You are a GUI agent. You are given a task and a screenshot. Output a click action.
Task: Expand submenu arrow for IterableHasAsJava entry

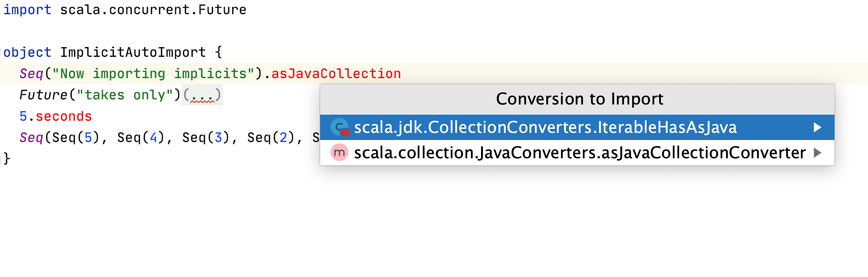817,127
